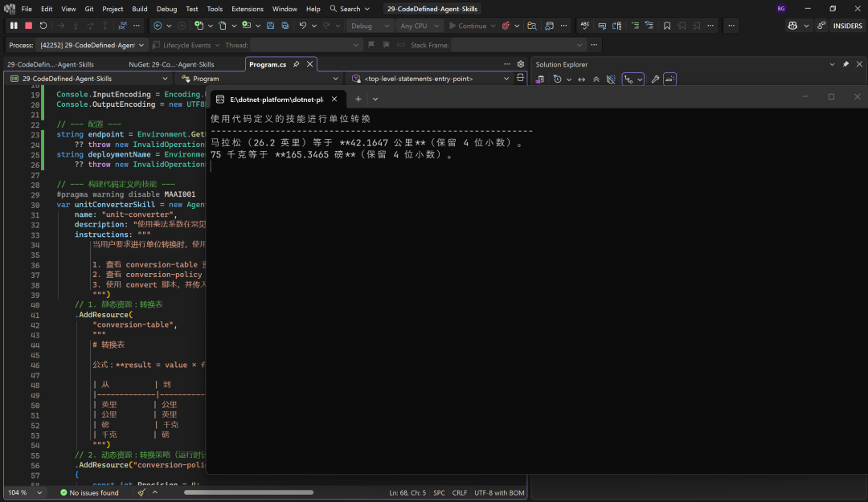Open the Debug configuration dropdown

(x=369, y=25)
